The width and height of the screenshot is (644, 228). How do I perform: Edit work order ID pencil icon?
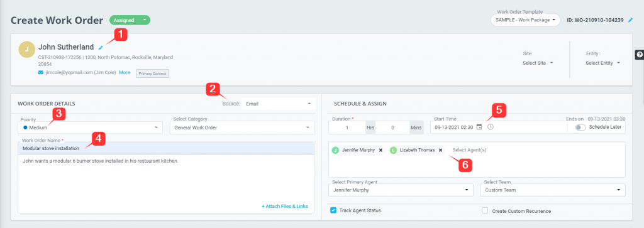pyautogui.click(x=630, y=19)
